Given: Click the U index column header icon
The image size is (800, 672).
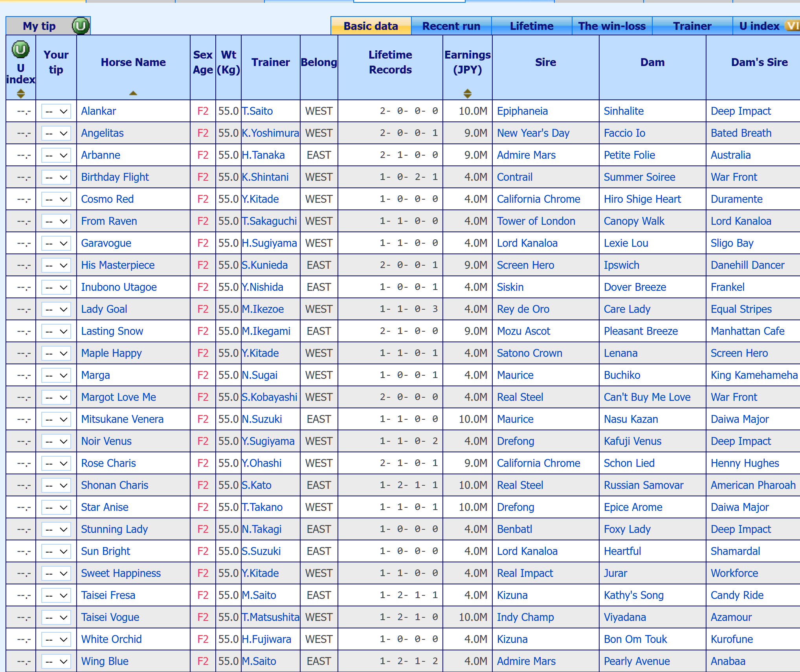Looking at the screenshot, I should [20, 50].
